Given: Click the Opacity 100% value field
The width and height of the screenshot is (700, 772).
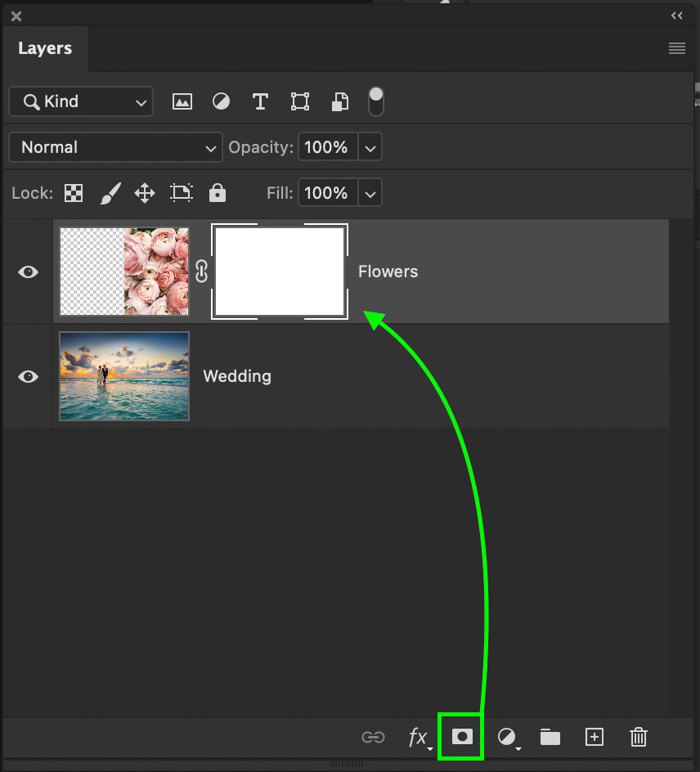Looking at the screenshot, I should coord(328,147).
